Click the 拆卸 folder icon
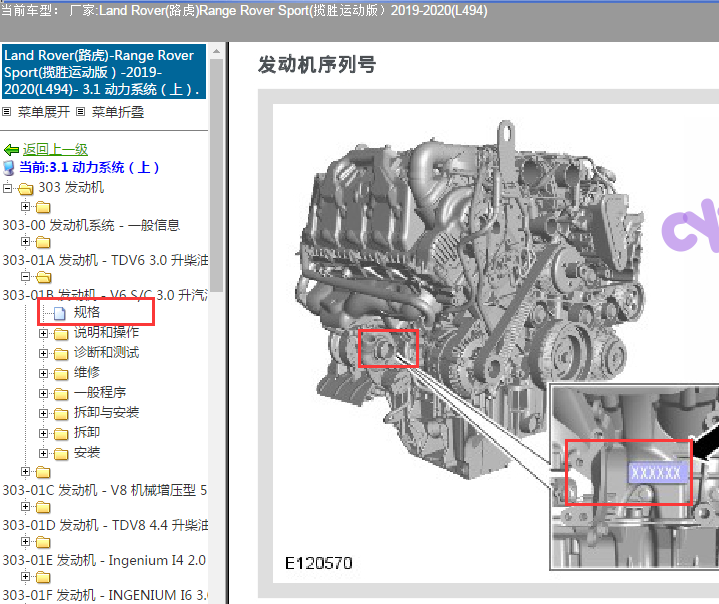 point(61,434)
